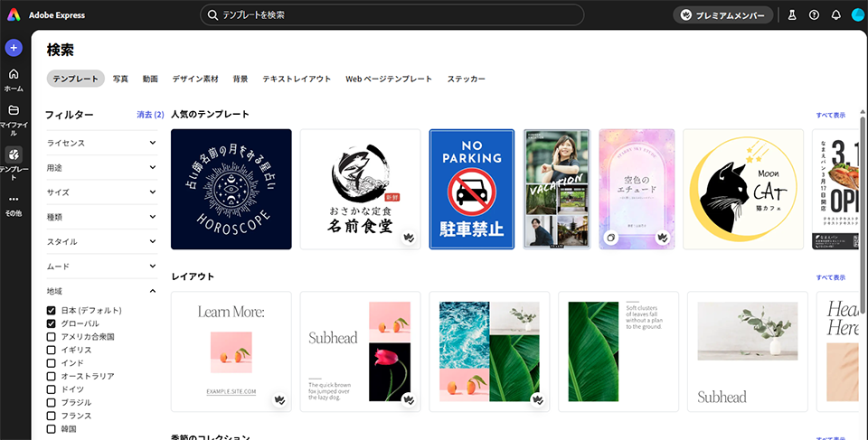868x440 pixels.
Task: Enable the アメリカ合衆国 region checkbox
Action: click(52, 337)
